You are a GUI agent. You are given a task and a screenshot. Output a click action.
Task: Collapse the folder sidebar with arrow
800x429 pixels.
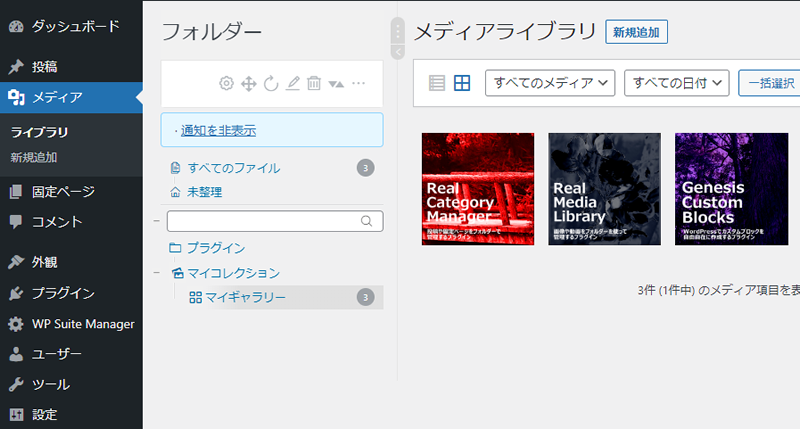tap(397, 52)
